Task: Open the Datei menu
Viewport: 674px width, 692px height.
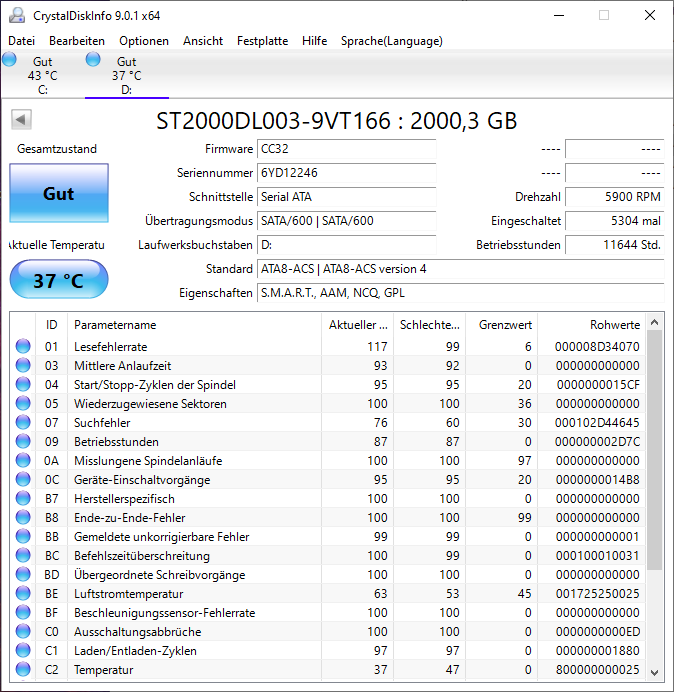Action: (x=22, y=41)
